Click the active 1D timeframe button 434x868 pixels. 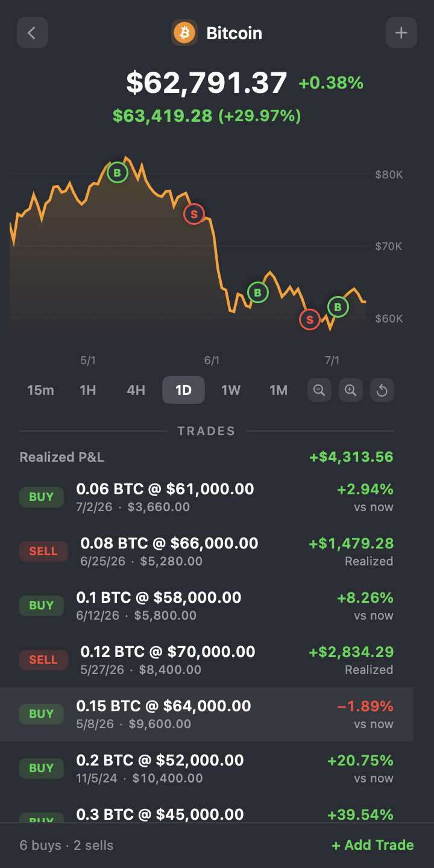pyautogui.click(x=183, y=390)
